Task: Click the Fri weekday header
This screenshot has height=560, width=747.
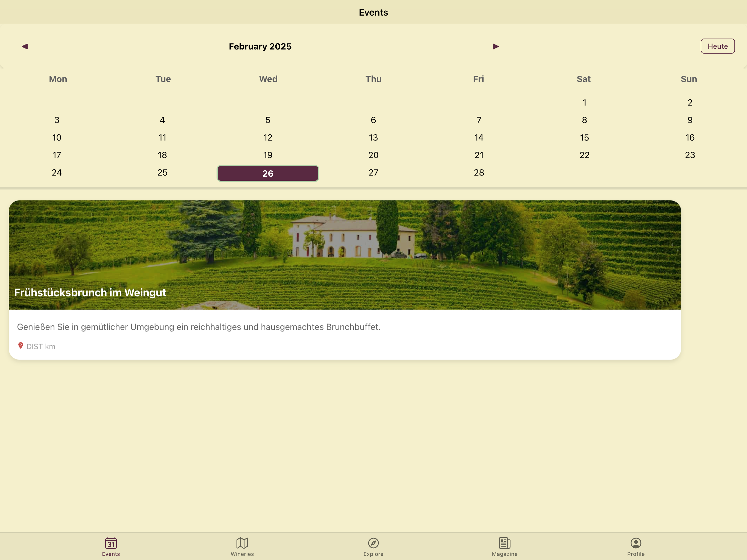Action: 478,79
